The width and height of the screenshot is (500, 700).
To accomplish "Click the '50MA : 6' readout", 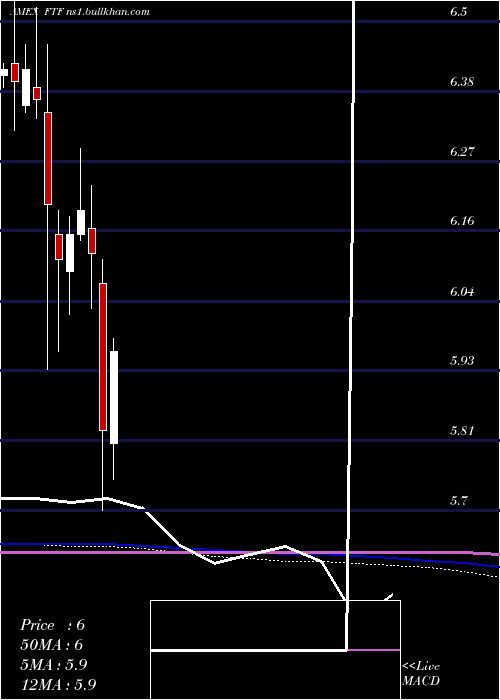I will (52, 645).
